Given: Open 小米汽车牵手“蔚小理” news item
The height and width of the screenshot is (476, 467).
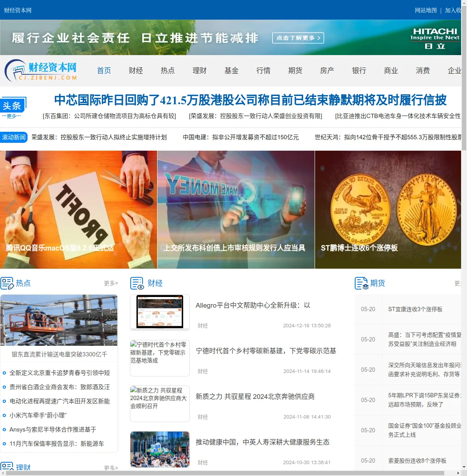Looking at the screenshot, I should point(38,415).
